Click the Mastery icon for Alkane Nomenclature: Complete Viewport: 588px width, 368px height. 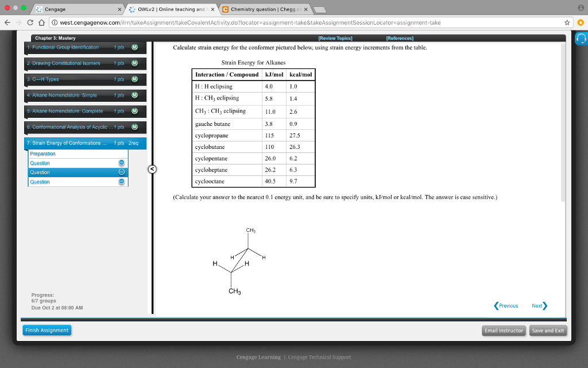click(133, 111)
